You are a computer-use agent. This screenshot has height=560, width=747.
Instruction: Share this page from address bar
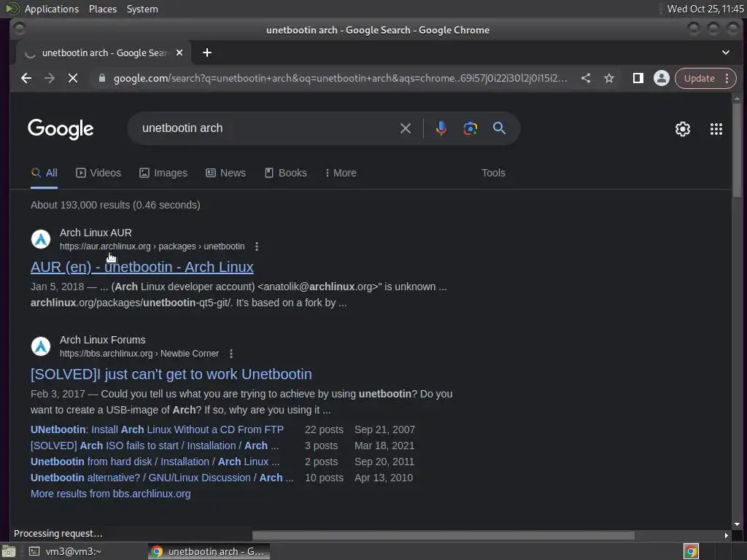(x=586, y=78)
